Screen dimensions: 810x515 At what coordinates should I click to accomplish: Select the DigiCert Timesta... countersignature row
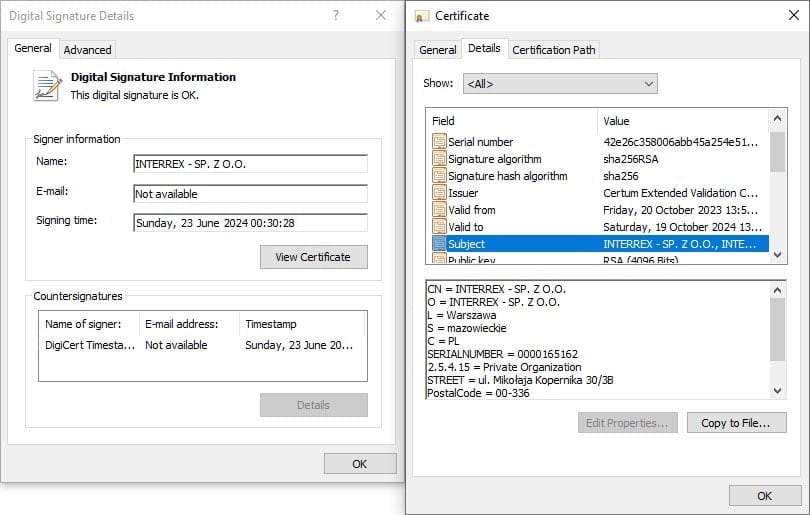(x=202, y=345)
